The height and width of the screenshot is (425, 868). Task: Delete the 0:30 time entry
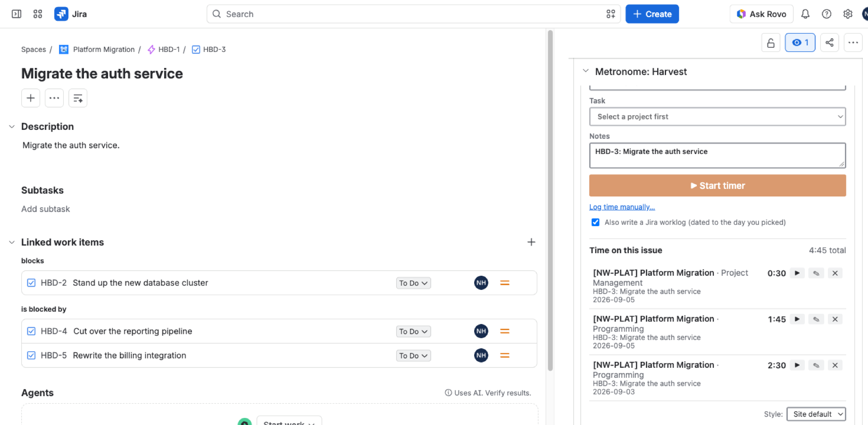pos(835,273)
